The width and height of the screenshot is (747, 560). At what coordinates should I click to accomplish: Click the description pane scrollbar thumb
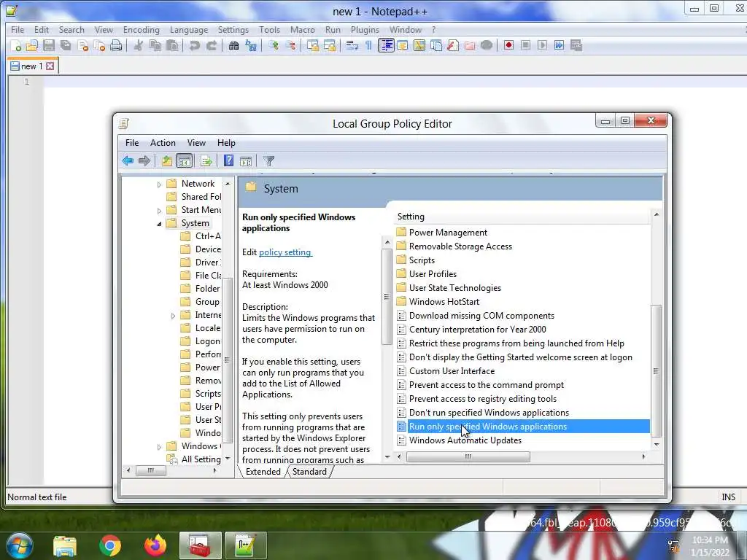387,296
